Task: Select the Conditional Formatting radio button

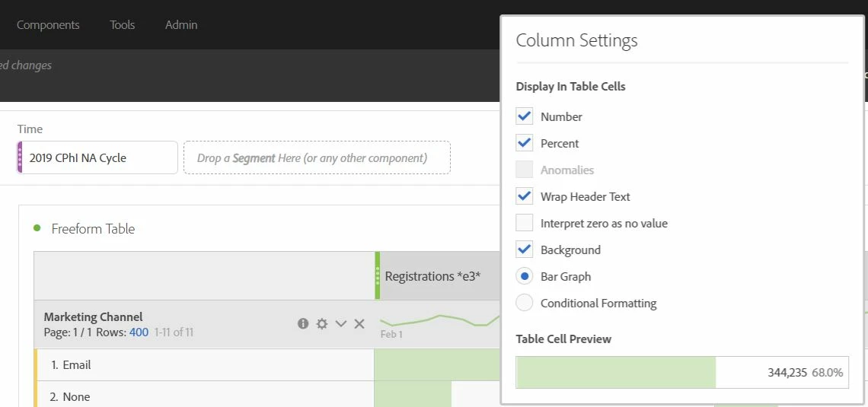Action: click(x=525, y=303)
